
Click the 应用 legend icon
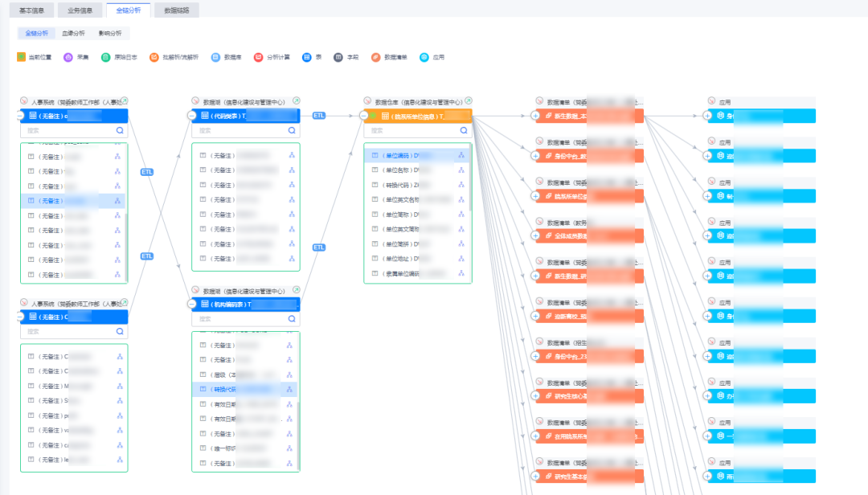point(424,58)
